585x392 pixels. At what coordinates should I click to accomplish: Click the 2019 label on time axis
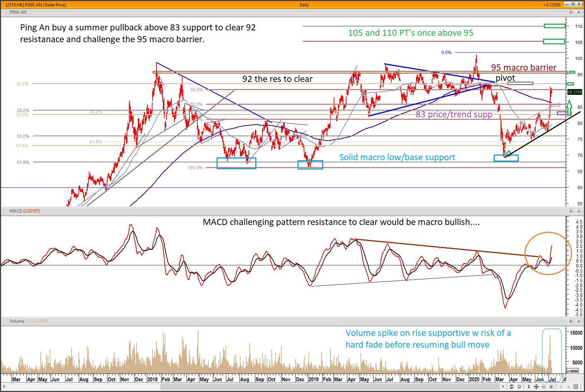(313, 379)
